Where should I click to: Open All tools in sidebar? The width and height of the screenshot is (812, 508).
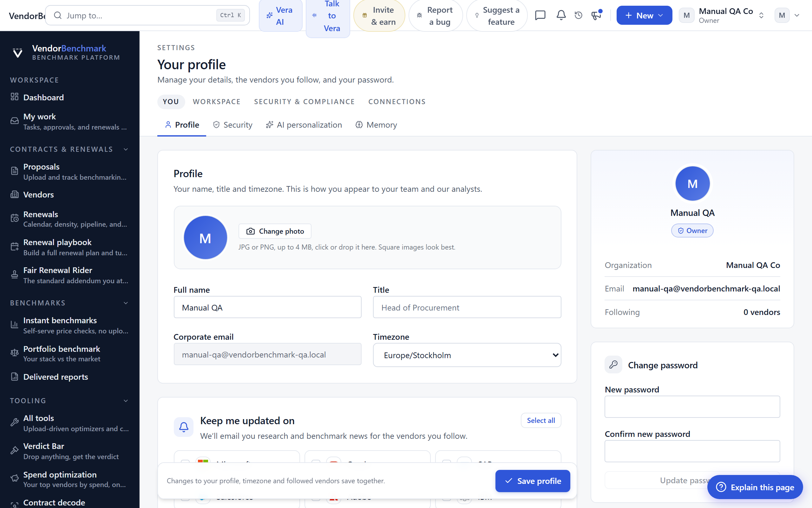(69, 423)
